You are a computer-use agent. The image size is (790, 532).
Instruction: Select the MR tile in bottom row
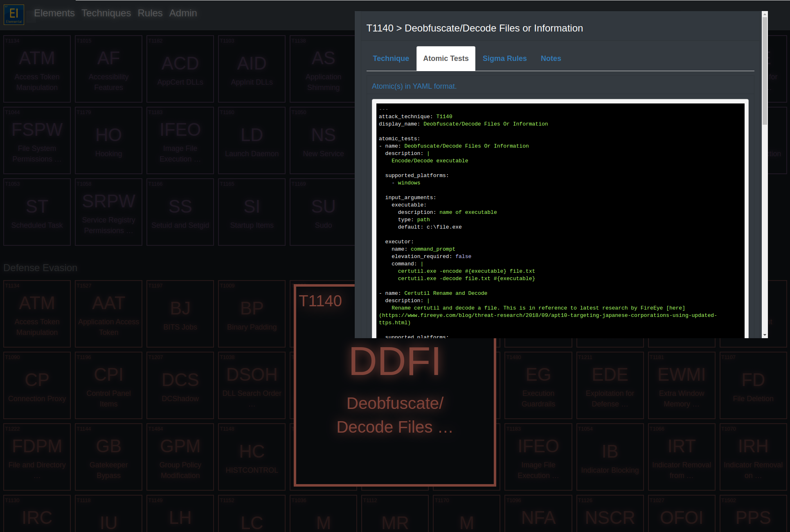(395, 514)
